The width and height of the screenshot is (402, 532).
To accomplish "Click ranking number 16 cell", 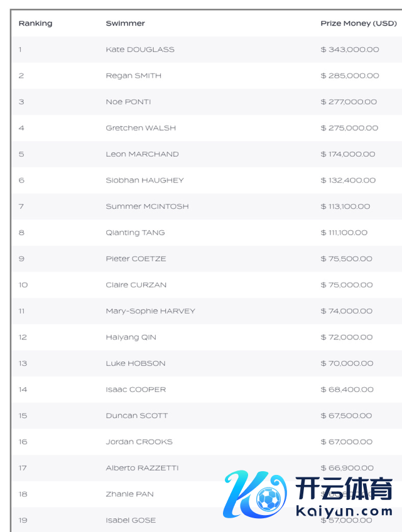I will pos(23,442).
